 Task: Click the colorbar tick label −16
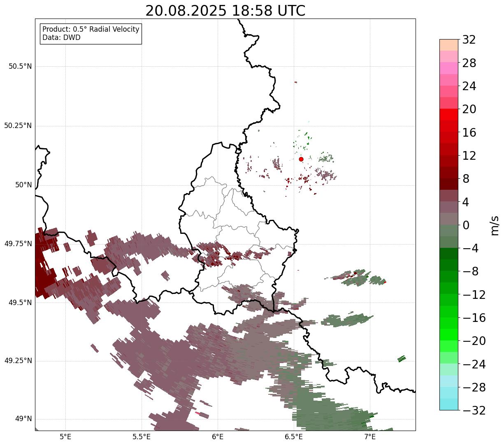(474, 318)
